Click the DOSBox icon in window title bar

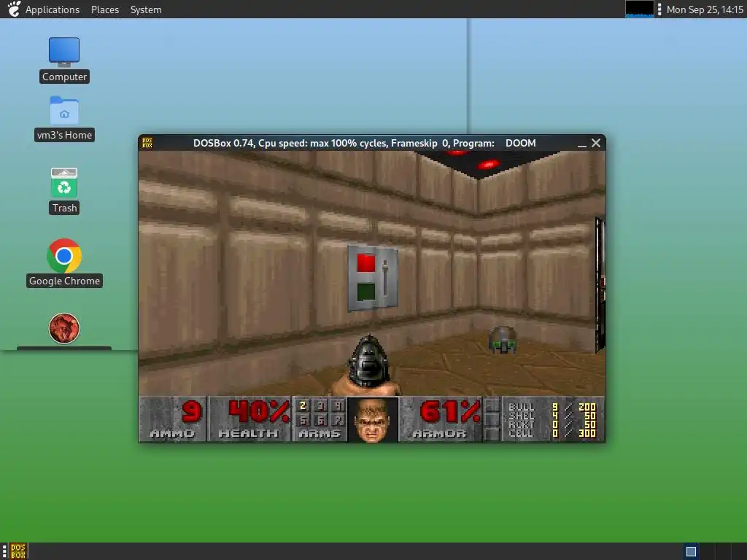(x=147, y=143)
